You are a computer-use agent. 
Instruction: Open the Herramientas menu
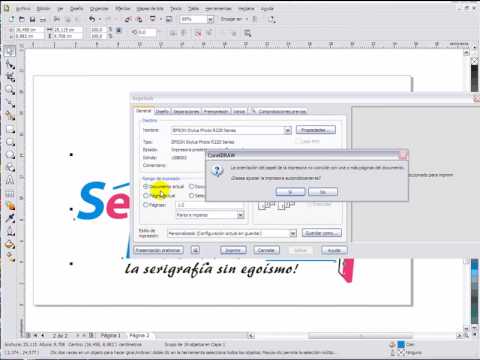pos(218,8)
